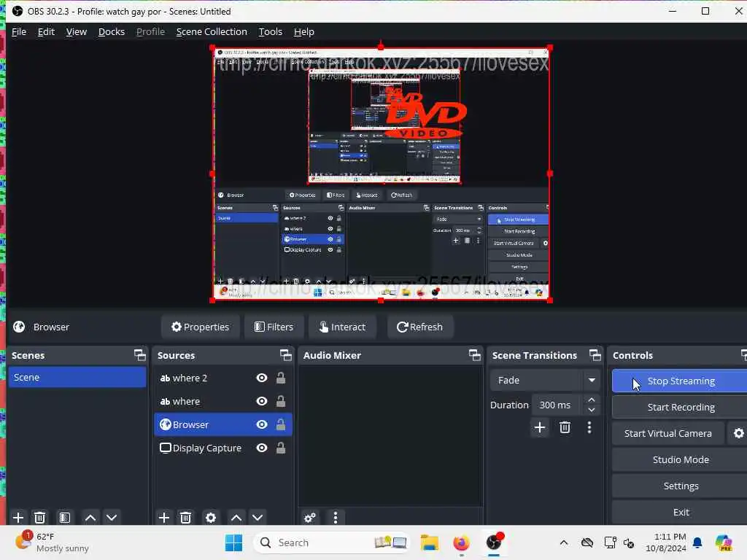This screenshot has height=560, width=747.
Task: Click Start Virtual Camera button
Action: 668,433
